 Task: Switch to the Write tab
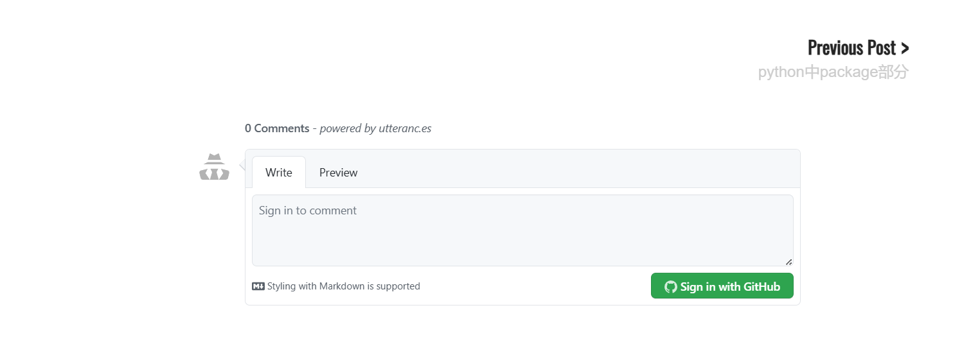[x=278, y=173]
